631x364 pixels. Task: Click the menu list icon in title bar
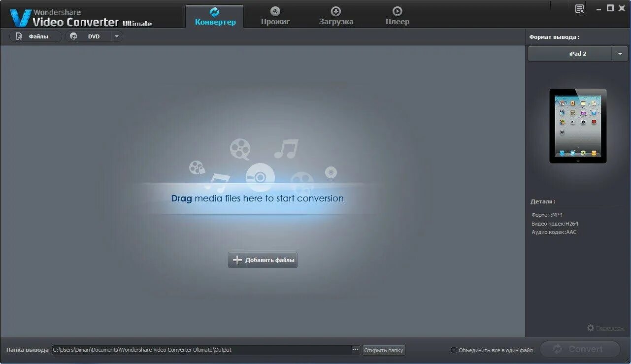coord(580,8)
